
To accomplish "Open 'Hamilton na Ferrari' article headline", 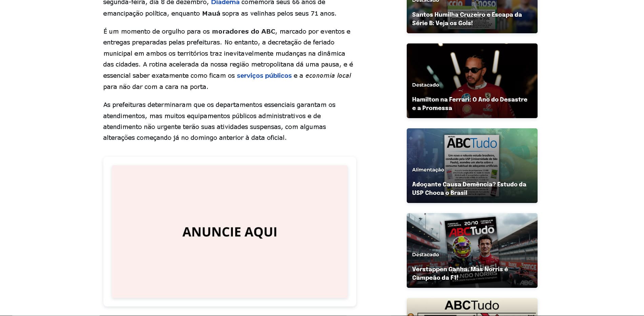I will pos(469,104).
